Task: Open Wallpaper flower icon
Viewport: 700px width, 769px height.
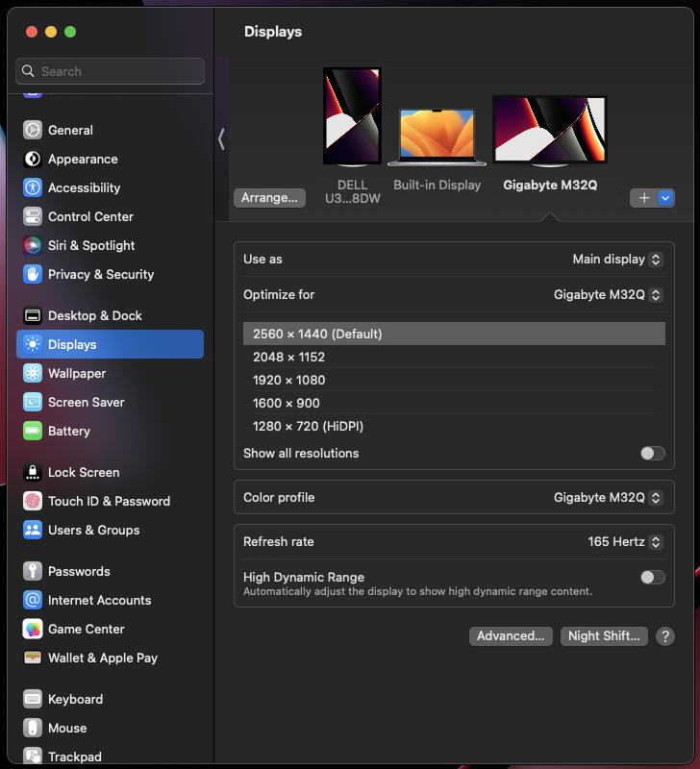Action: pos(33,373)
